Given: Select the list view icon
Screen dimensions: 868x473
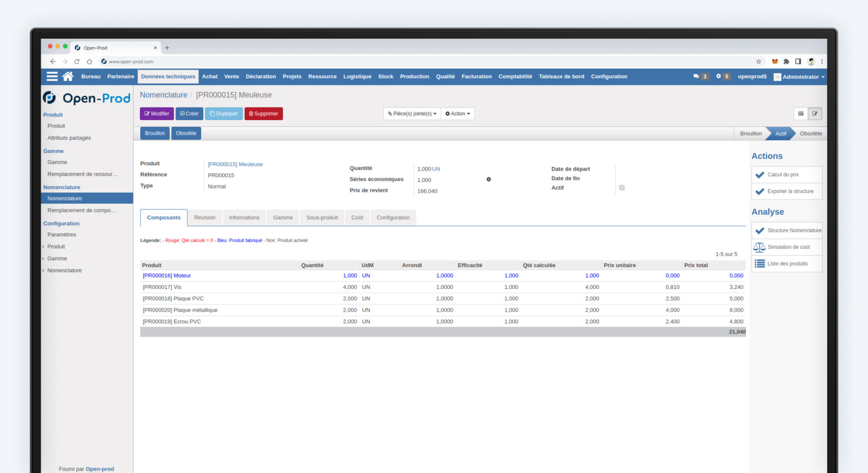Looking at the screenshot, I should pyautogui.click(x=801, y=113).
